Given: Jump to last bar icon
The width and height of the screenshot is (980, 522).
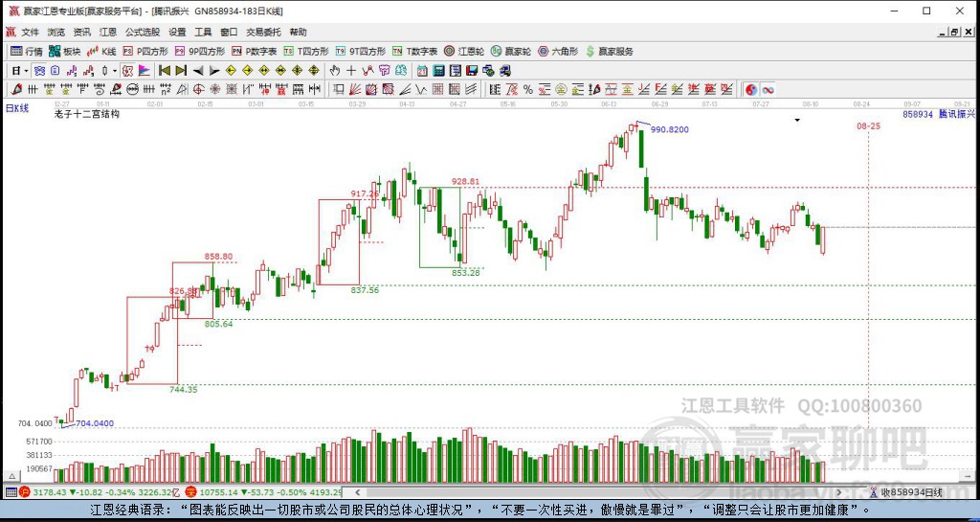Looking at the screenshot, I should (x=181, y=71).
